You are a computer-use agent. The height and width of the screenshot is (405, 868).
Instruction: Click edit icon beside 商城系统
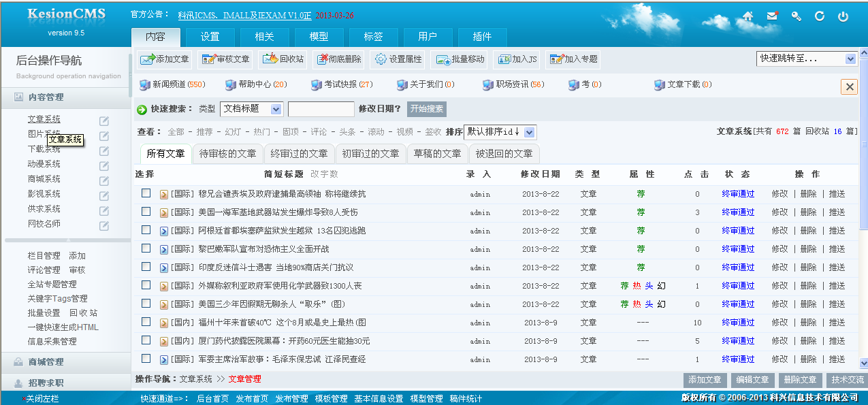coord(104,180)
